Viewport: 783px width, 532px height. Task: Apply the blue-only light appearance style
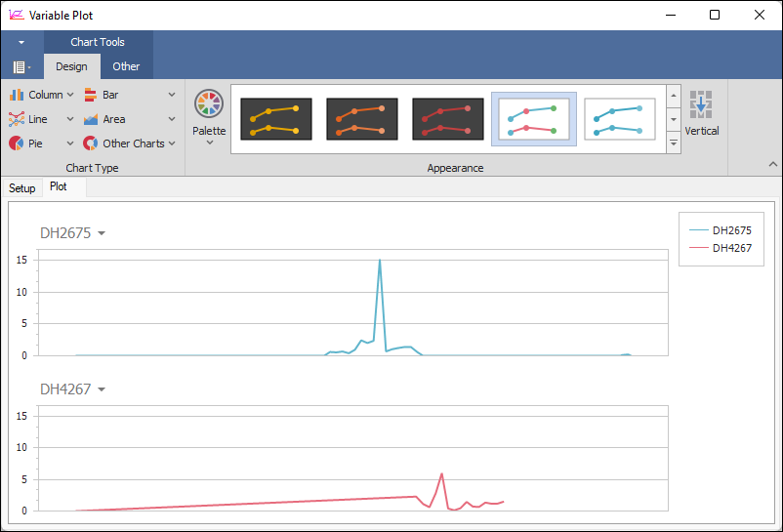619,119
